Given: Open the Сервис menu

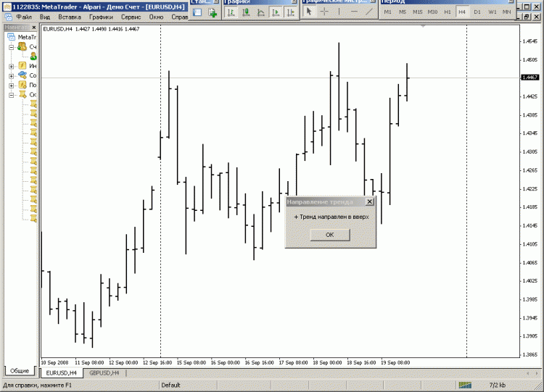Looking at the screenshot, I should click(x=131, y=17).
